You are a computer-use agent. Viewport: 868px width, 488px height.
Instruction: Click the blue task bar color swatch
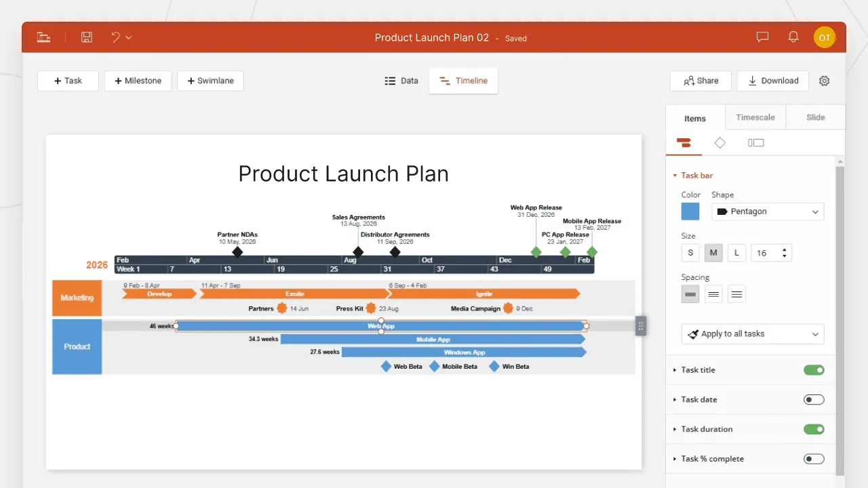point(690,211)
